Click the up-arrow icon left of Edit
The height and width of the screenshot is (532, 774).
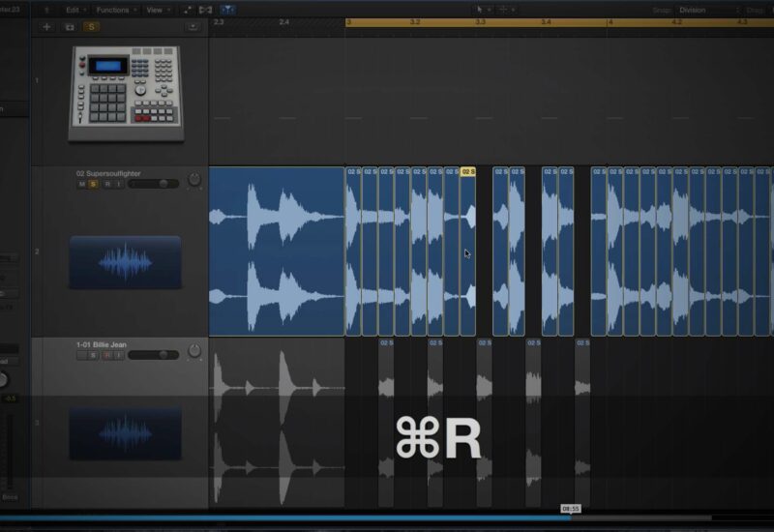tap(46, 10)
